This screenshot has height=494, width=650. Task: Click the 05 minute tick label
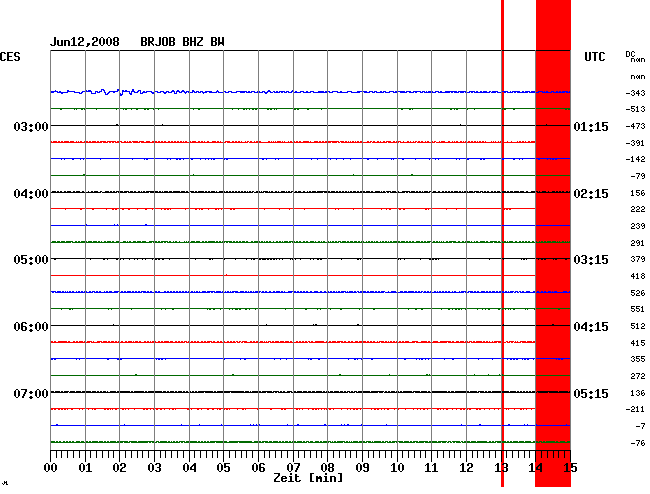[223, 468]
